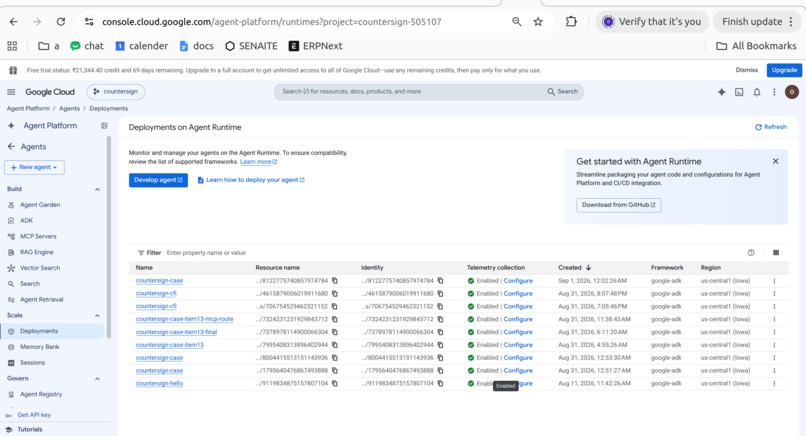Copy resource name of first countersign-case row

coord(335,281)
